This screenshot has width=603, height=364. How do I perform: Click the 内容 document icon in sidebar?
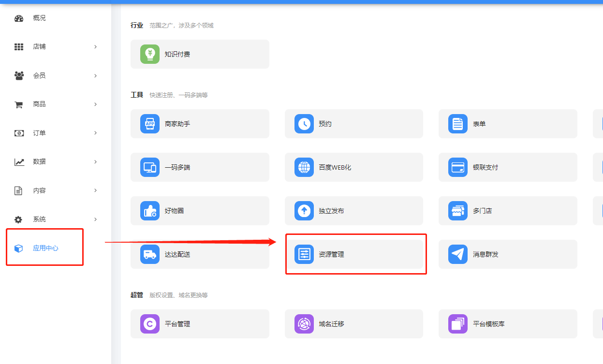pyautogui.click(x=18, y=190)
